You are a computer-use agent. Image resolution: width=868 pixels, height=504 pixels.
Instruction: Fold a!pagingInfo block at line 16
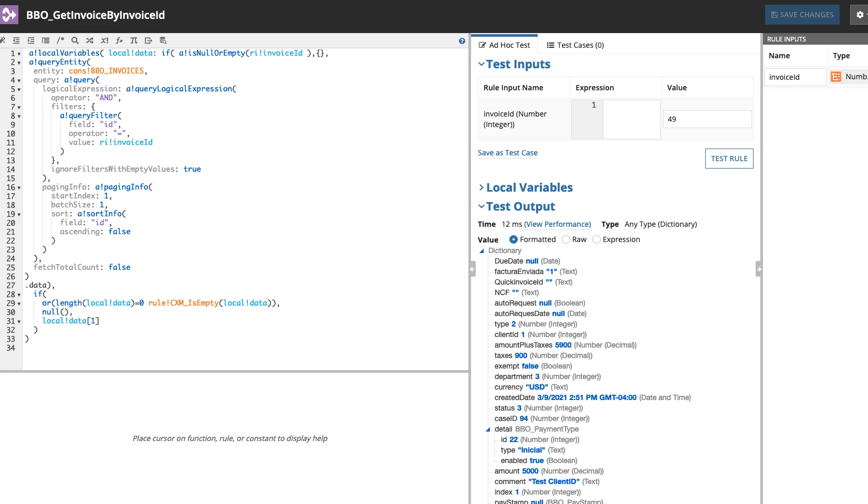point(19,187)
